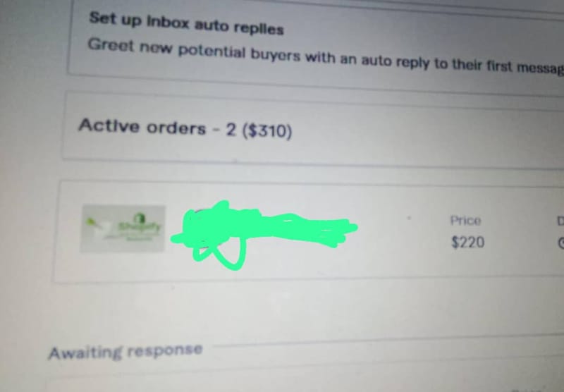Open the Shopify gig thumbnail image
Viewport: 564px width, 392px height.
[x=123, y=228]
